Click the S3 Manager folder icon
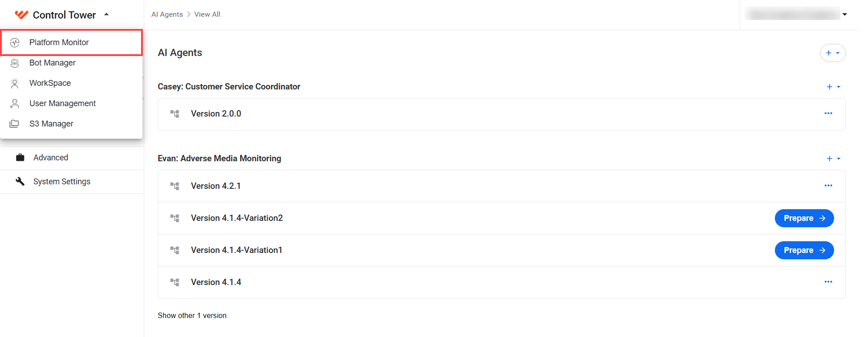Screen dimensions: 868x337 (x=14, y=124)
